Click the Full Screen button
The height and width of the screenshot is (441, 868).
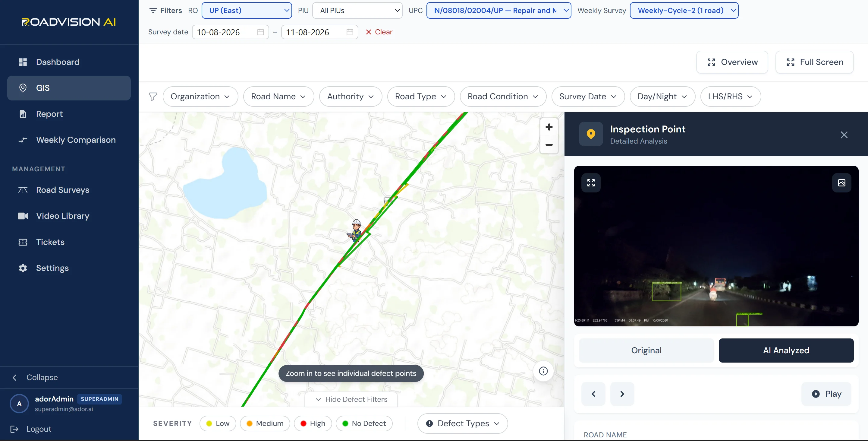tap(814, 62)
